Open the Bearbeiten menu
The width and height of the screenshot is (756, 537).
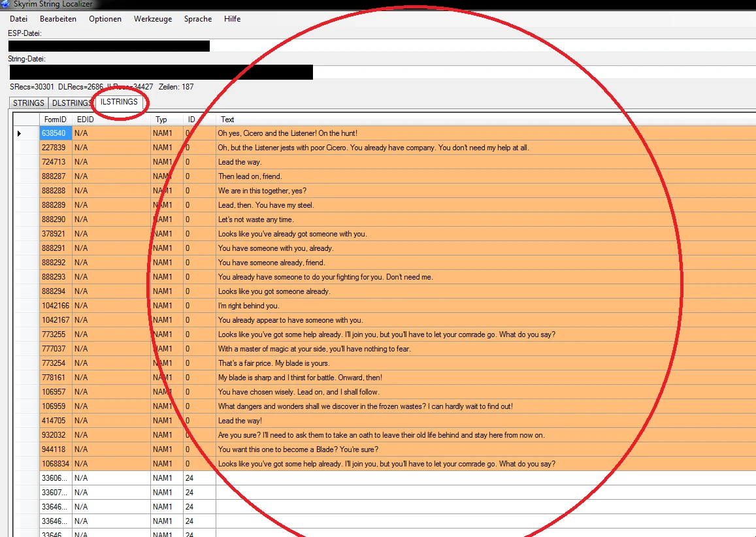[x=58, y=19]
